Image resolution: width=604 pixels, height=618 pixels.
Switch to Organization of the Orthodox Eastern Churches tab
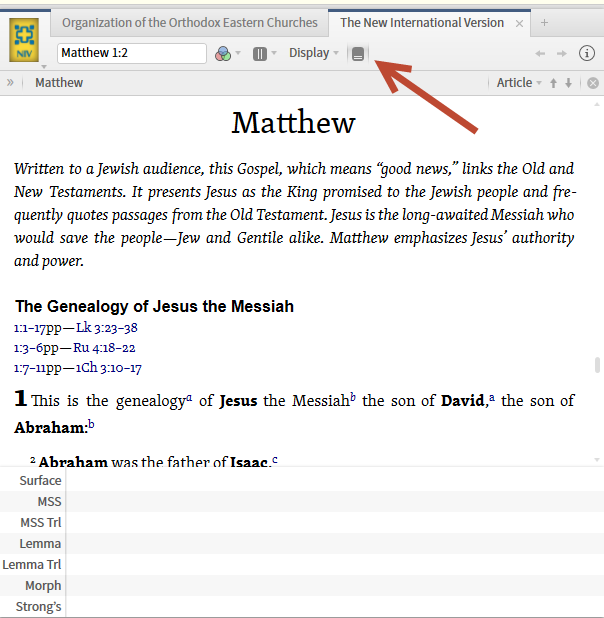(x=190, y=23)
